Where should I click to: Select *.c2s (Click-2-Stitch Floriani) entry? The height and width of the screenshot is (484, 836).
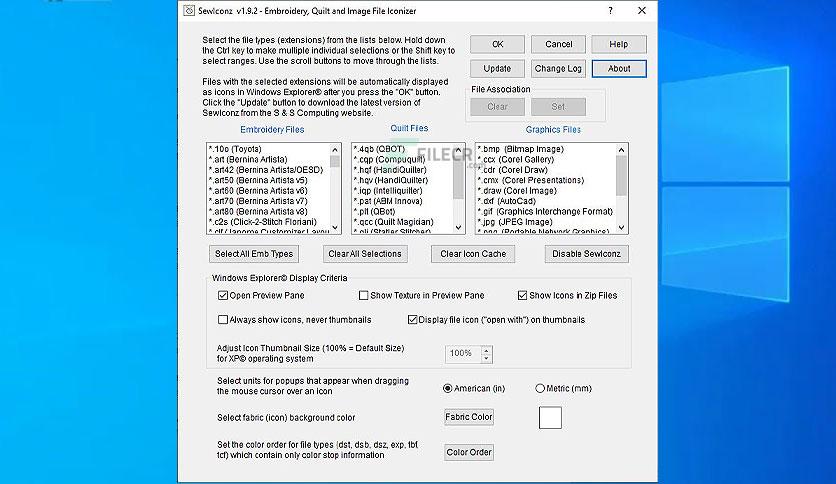[x=268, y=222]
